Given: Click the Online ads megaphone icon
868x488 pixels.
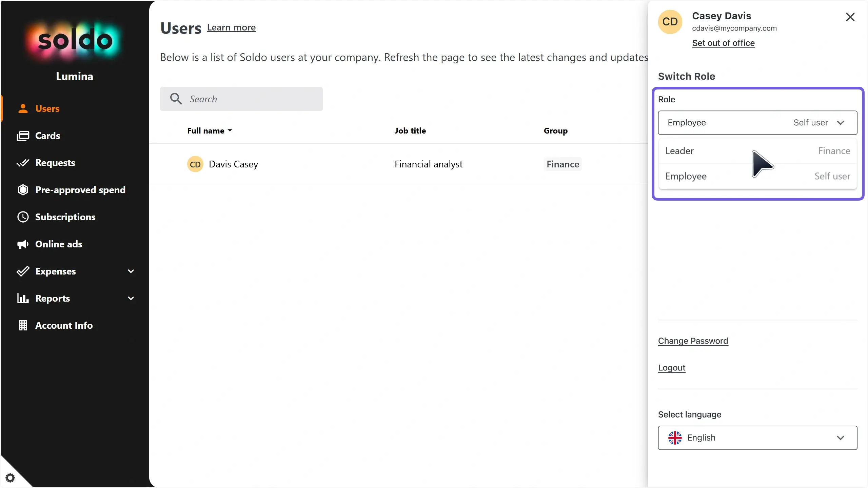Looking at the screenshot, I should tap(23, 244).
